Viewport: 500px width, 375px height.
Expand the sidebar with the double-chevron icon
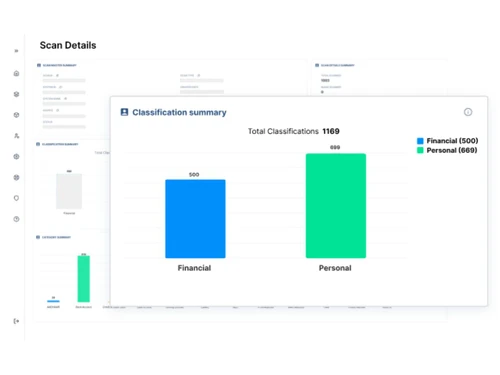coord(16,51)
